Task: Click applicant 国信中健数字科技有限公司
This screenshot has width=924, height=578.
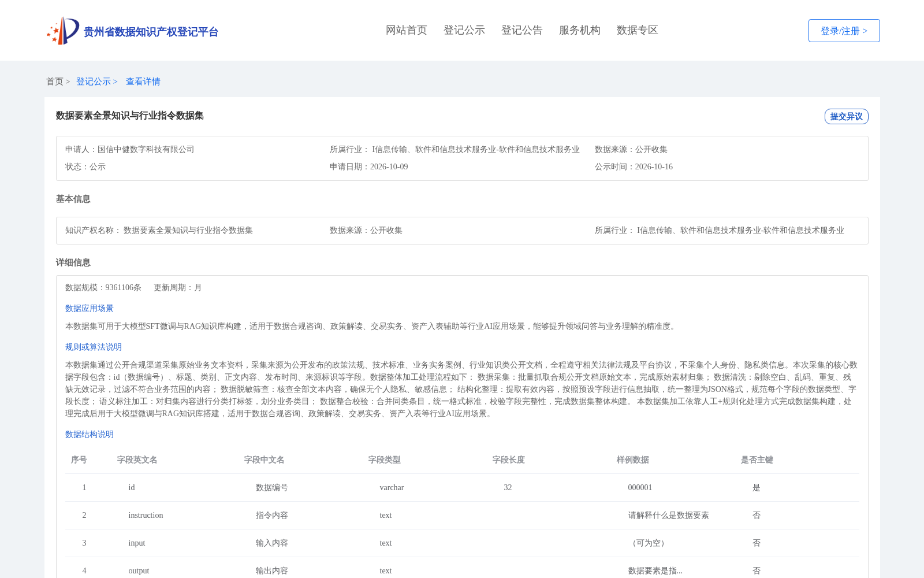Action: click(x=146, y=149)
